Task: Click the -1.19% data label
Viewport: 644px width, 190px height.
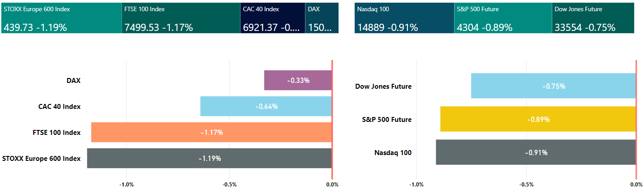Action: click(210, 158)
